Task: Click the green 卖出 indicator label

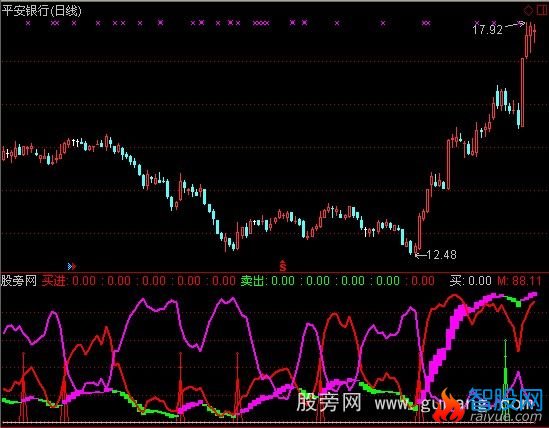Action: [252, 281]
